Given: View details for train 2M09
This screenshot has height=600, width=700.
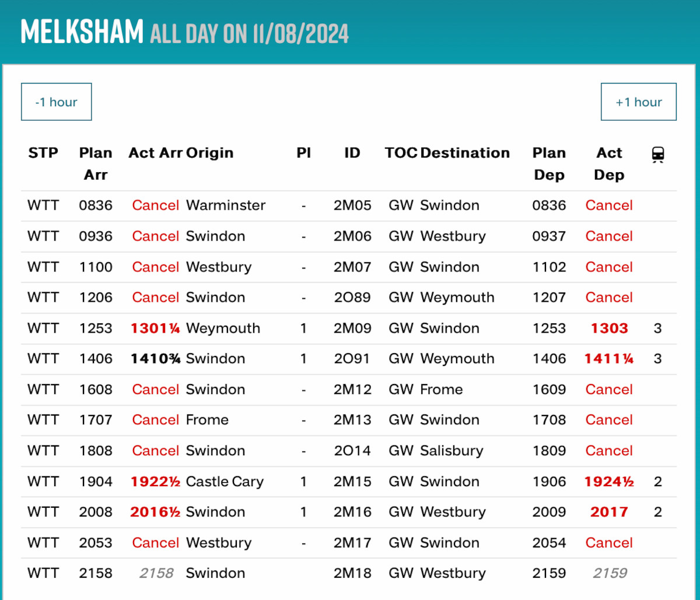Looking at the screenshot, I should (x=352, y=329).
